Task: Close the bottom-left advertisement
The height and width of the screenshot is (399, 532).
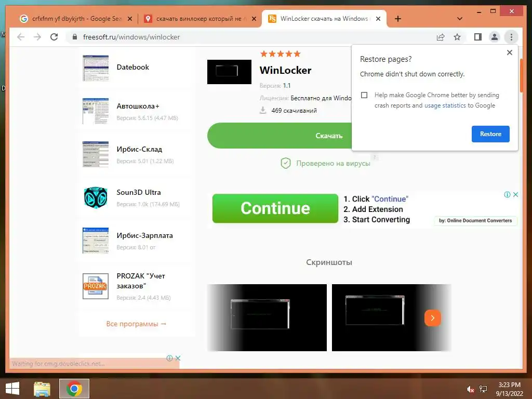Action: point(178,358)
